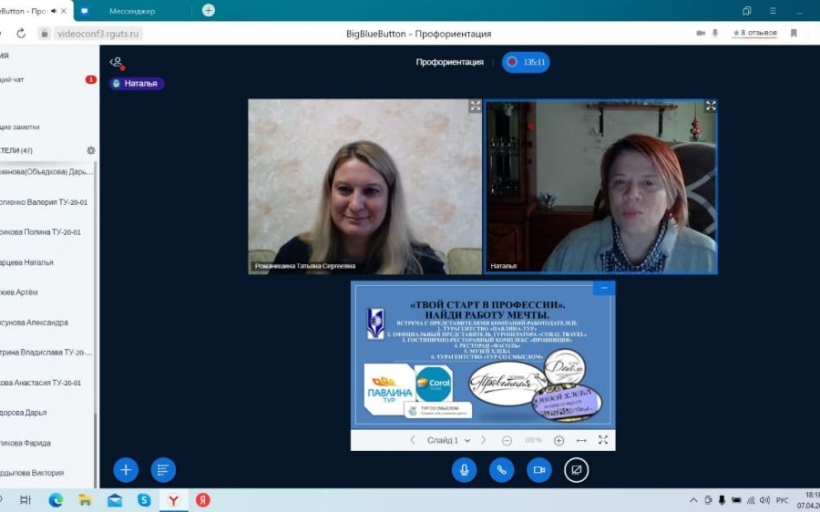Open browser microphone permission icon
The height and width of the screenshot is (512, 820).
(x=715, y=33)
